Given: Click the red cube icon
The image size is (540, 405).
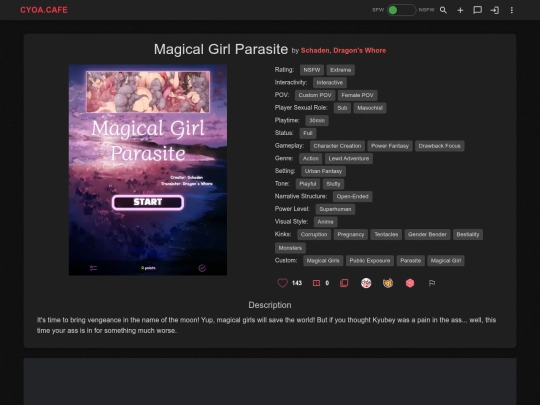Looking at the screenshot, I should (x=410, y=283).
